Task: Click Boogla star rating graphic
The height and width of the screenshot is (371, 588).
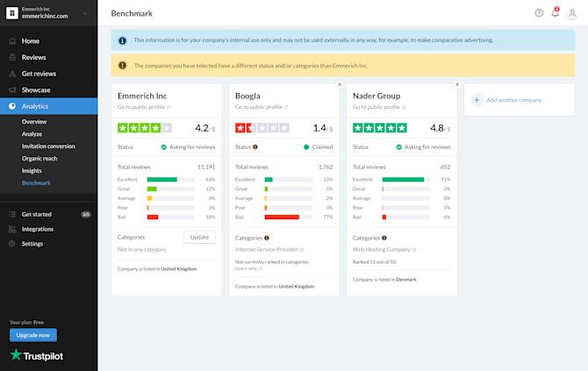Action: 262,128
